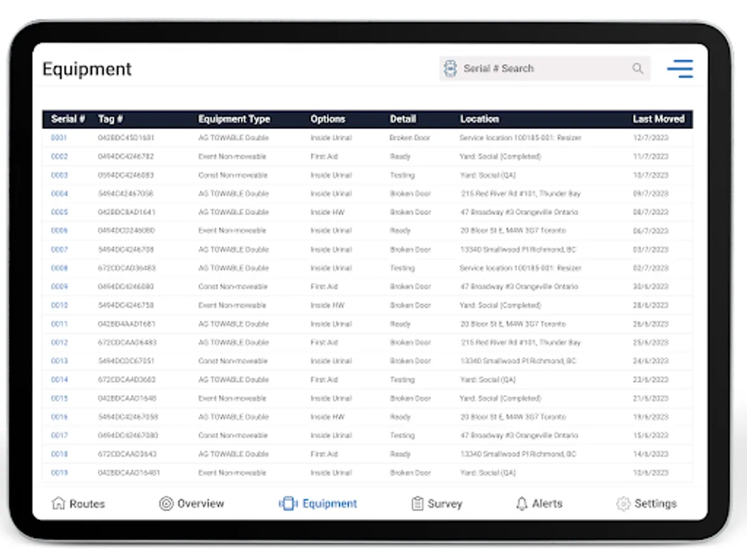Click the Alerts bell icon

click(x=522, y=504)
